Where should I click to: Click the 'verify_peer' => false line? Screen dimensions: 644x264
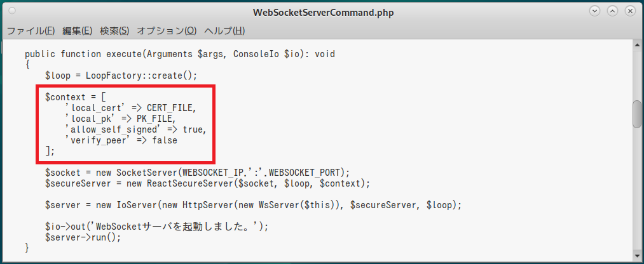121,140
